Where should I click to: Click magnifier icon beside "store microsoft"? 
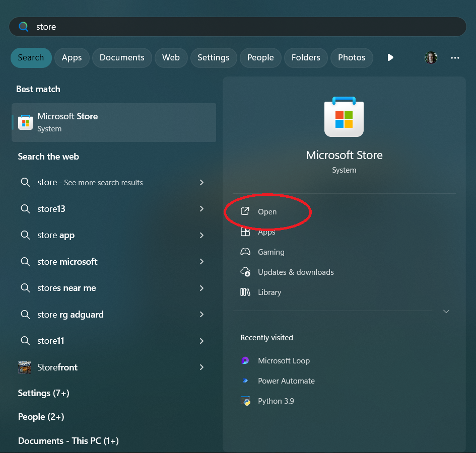click(25, 262)
